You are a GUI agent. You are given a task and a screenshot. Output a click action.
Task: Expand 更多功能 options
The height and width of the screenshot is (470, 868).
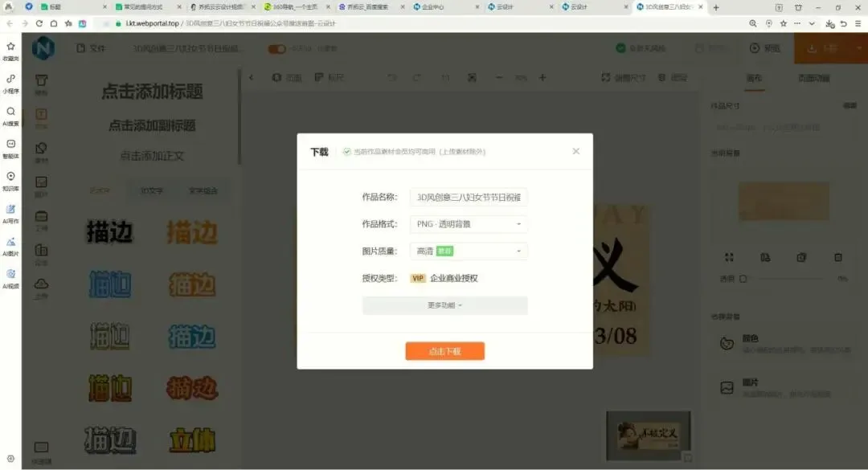click(444, 305)
